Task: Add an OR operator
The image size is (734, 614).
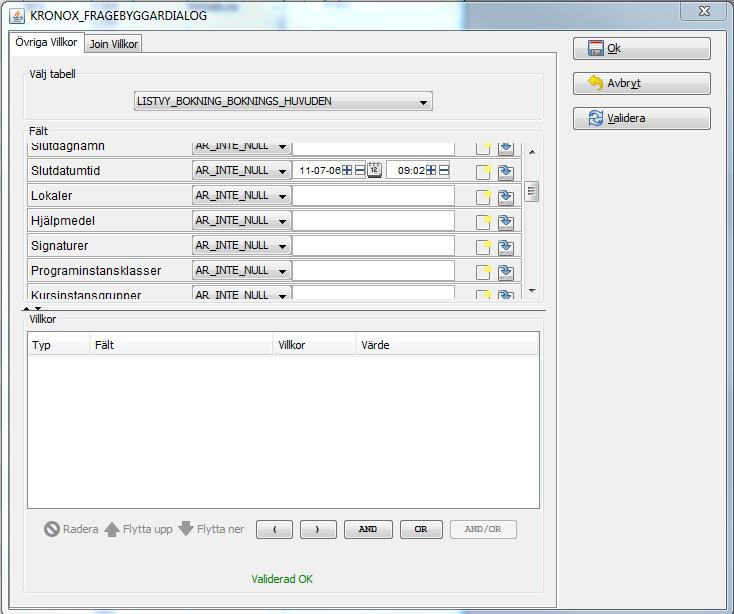Action: (421, 529)
